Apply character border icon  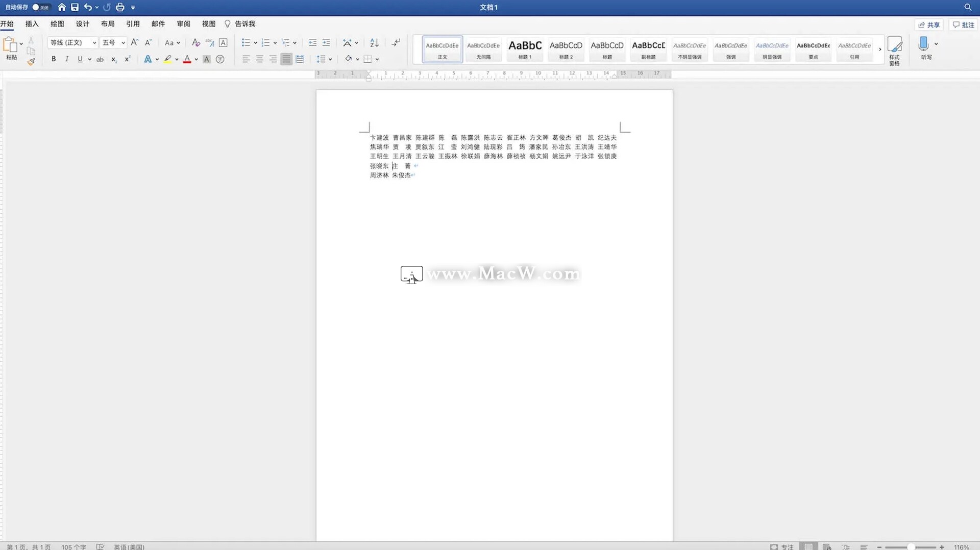223,42
